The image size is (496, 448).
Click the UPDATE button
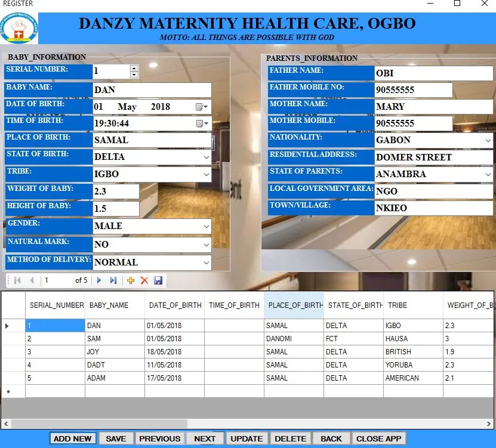point(247,438)
